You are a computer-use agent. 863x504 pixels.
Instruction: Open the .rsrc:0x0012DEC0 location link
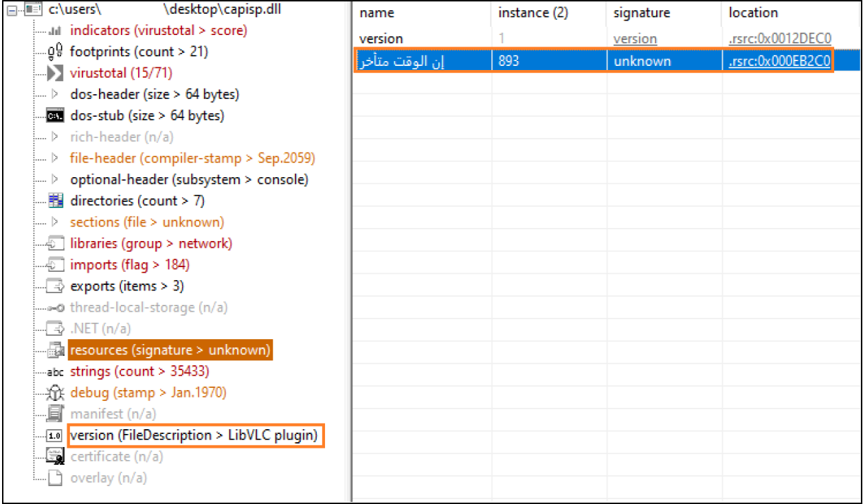click(779, 39)
